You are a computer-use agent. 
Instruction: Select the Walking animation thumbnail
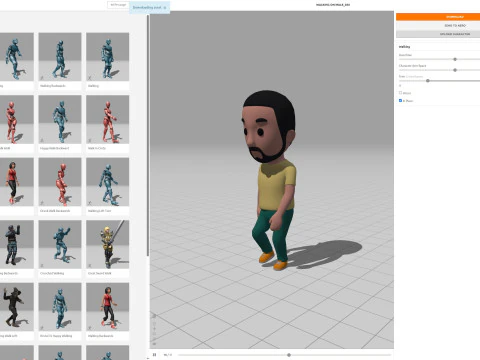pyautogui.click(x=108, y=57)
